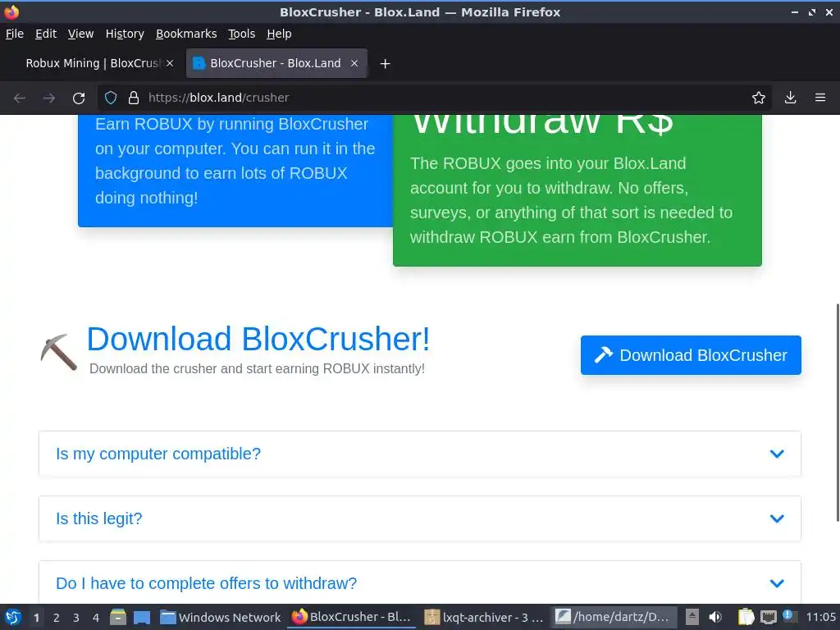Open the Help menu

coord(279,34)
